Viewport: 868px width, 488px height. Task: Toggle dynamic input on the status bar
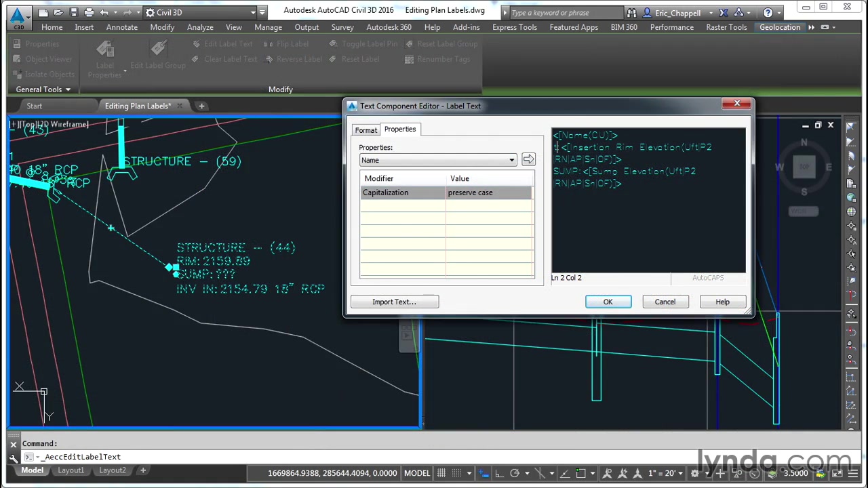481,472
